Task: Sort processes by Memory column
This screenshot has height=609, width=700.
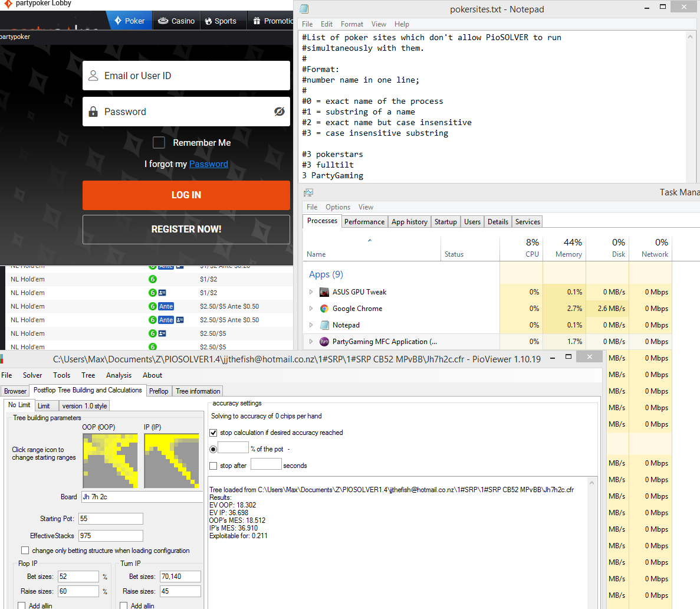Action: click(564, 247)
